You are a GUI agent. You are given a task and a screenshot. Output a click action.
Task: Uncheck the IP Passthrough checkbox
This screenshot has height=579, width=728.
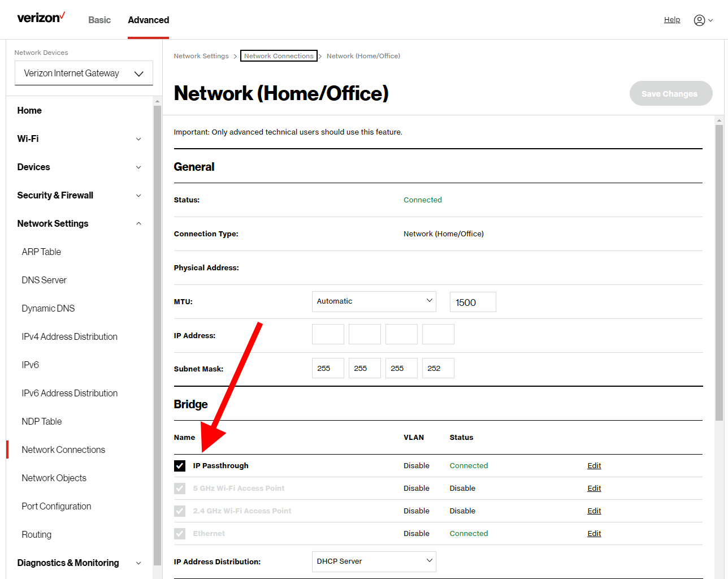pyautogui.click(x=180, y=466)
